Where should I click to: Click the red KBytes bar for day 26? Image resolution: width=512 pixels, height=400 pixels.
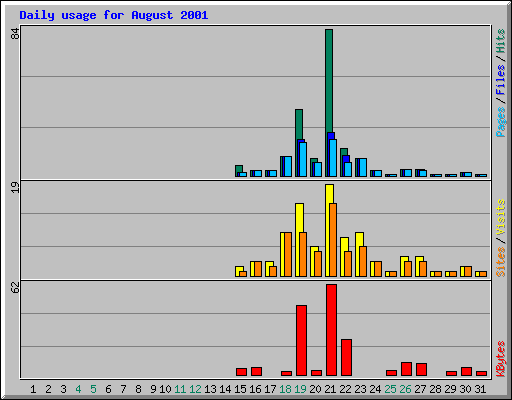click(406, 369)
